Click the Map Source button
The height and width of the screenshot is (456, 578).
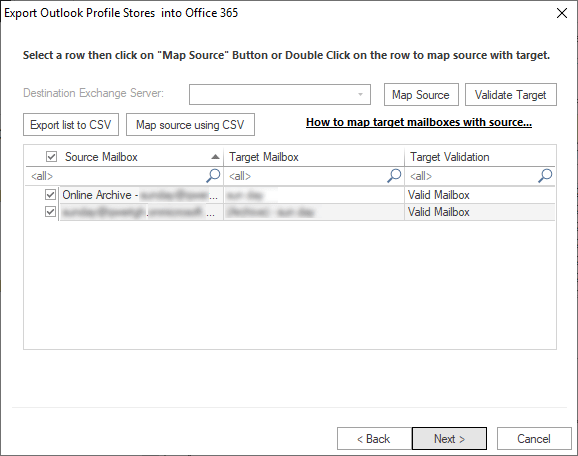click(421, 95)
